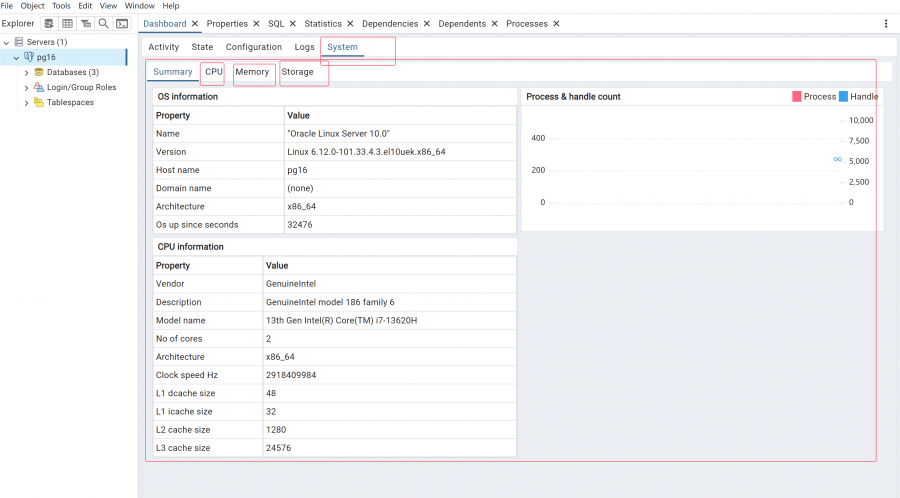Switch to the SQL tab
900x498 pixels.
coord(276,24)
